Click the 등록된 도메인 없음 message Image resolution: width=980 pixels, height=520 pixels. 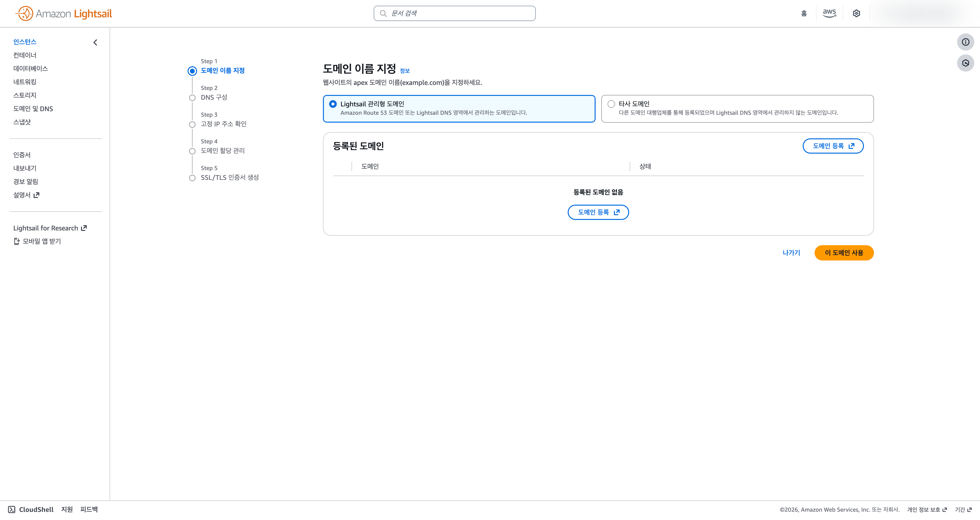tap(598, 192)
